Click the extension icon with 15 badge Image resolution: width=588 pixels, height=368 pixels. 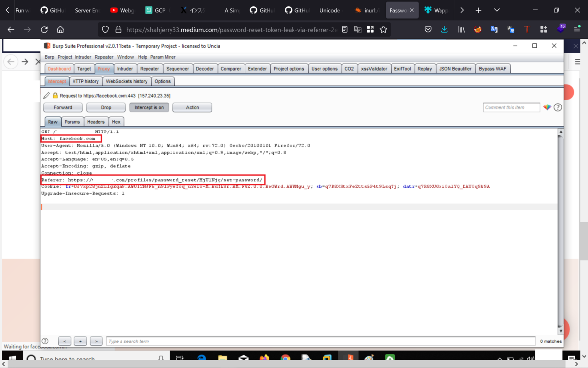click(x=561, y=29)
